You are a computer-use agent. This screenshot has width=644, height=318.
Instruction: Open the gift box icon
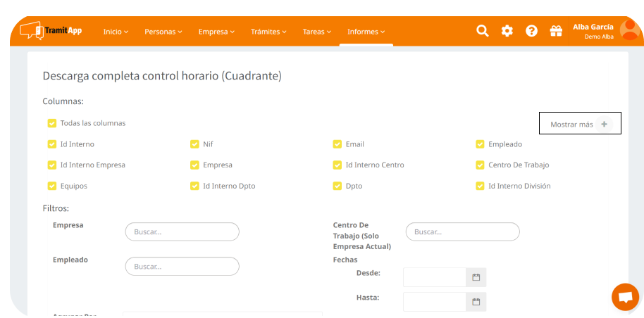pos(556,31)
